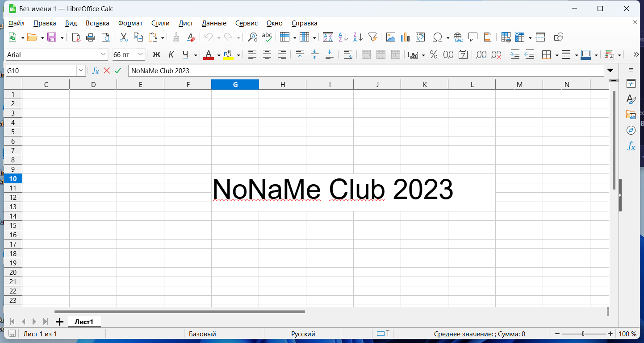Format cell as percent
Screen dimensions: 644x343
click(x=433, y=55)
